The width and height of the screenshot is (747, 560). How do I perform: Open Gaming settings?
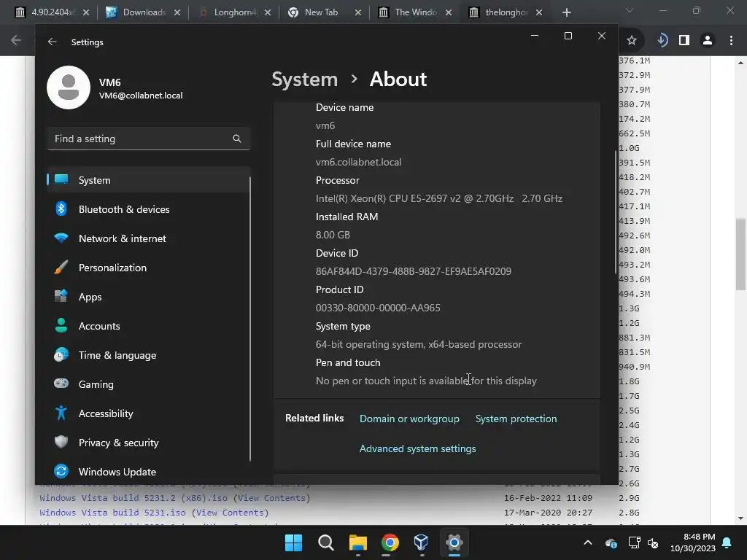pos(148,384)
